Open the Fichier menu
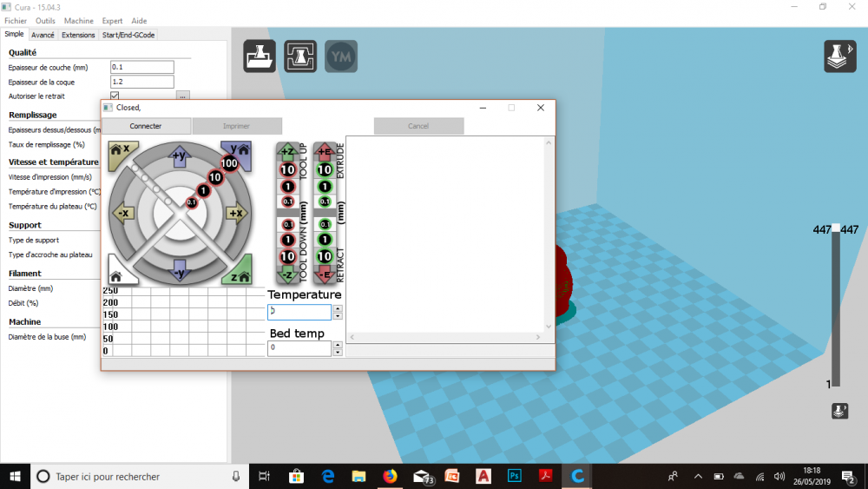 (x=16, y=21)
